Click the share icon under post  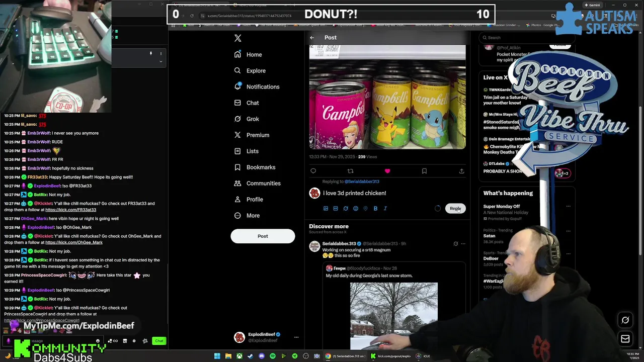461,171
